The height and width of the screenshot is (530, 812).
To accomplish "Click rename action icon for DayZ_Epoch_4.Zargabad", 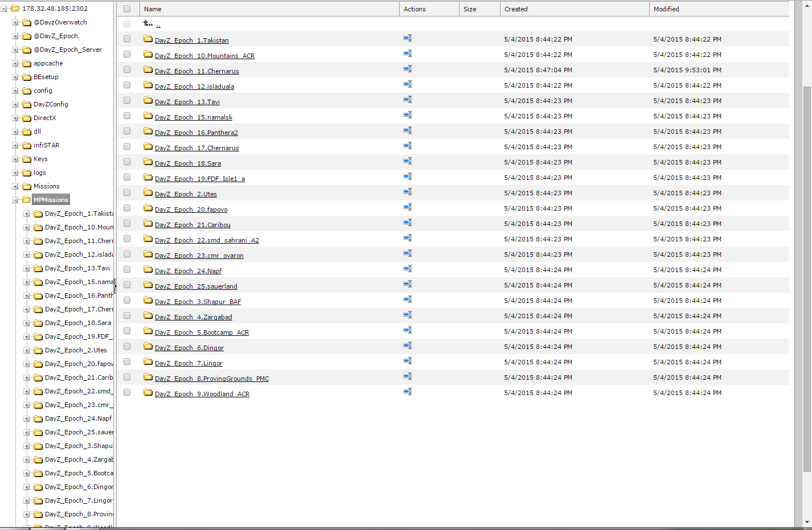I will 408,315.
